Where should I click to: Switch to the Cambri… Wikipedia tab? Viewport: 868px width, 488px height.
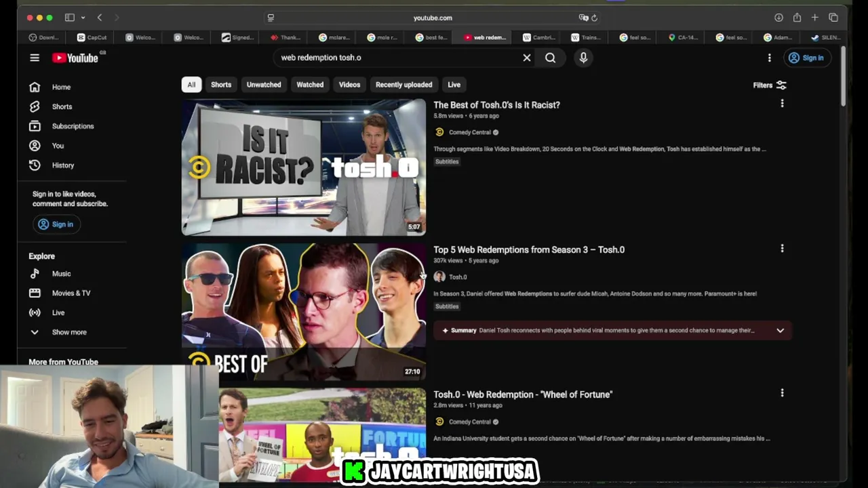pos(538,37)
